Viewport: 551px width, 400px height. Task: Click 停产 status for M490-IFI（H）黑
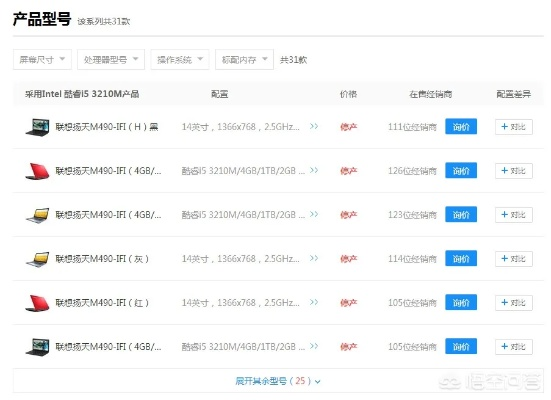349,127
